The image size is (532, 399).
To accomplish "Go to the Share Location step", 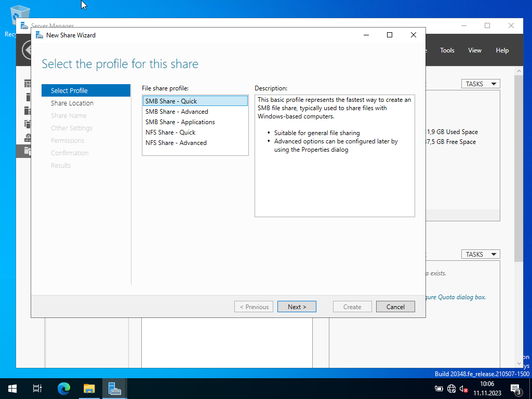I will coord(72,103).
